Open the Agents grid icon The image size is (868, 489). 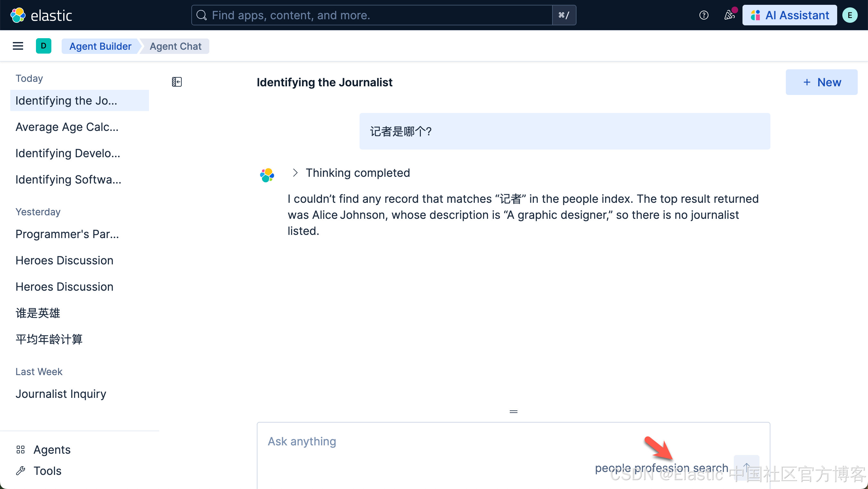point(21,450)
